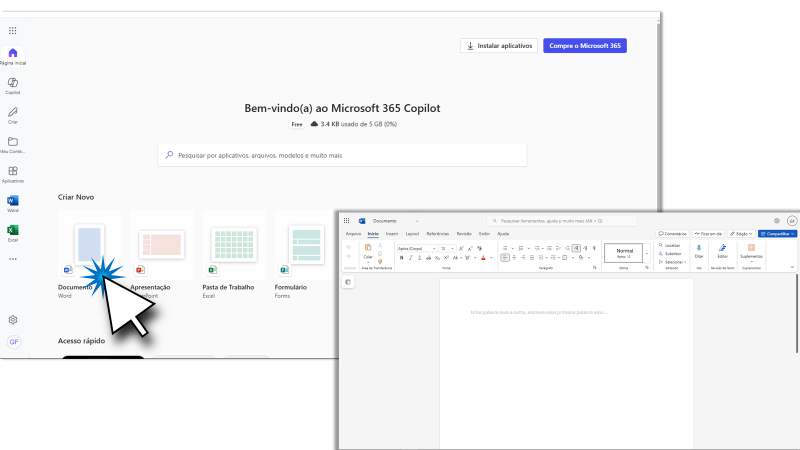Open the font color dropdown arrow
The image size is (800, 450).
(491, 258)
